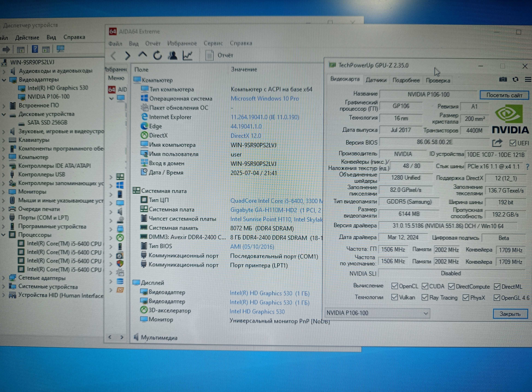Open GPU-Z hamburger menu icon

[528, 80]
